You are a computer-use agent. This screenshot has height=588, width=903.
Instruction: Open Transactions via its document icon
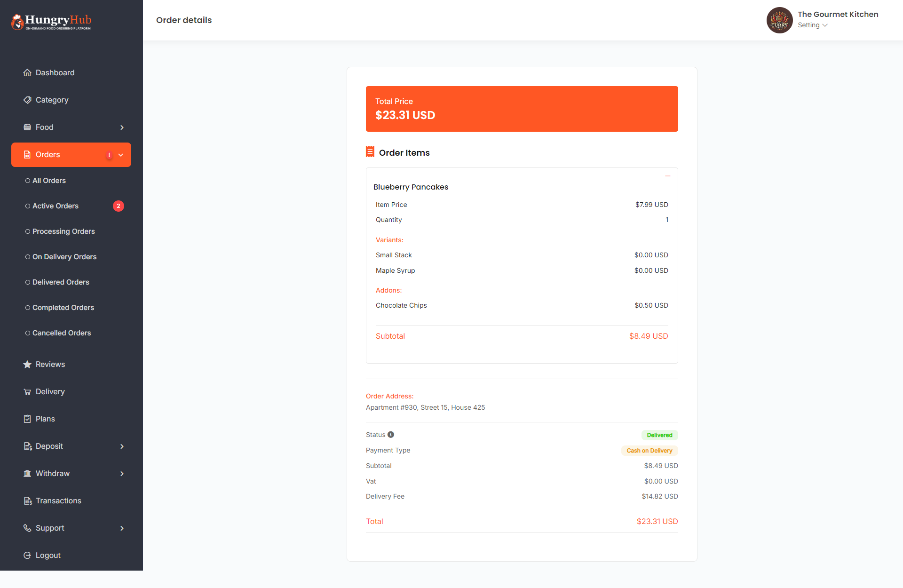coord(28,501)
